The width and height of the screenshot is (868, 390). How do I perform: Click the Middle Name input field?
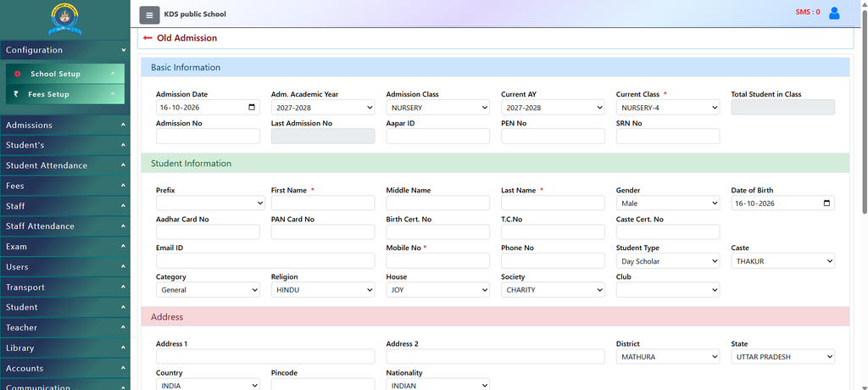(438, 203)
